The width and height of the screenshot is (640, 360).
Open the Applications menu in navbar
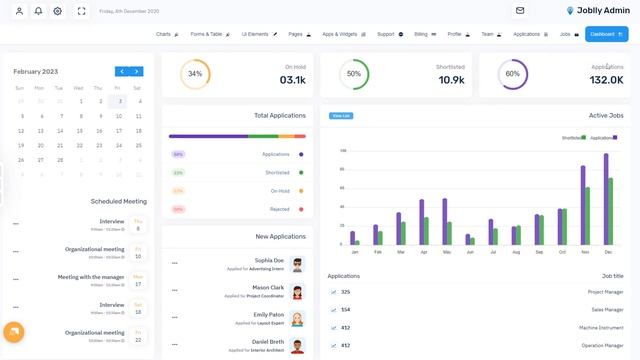[x=530, y=34]
